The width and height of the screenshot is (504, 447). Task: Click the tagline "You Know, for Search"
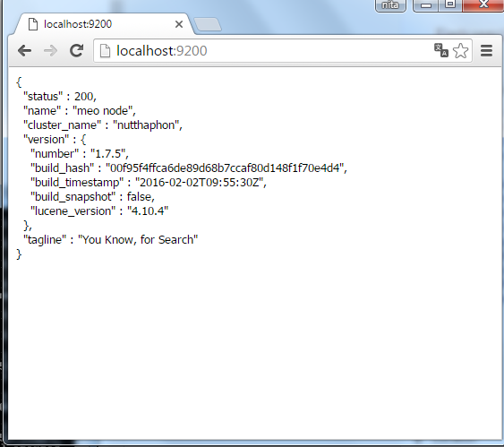(138, 240)
